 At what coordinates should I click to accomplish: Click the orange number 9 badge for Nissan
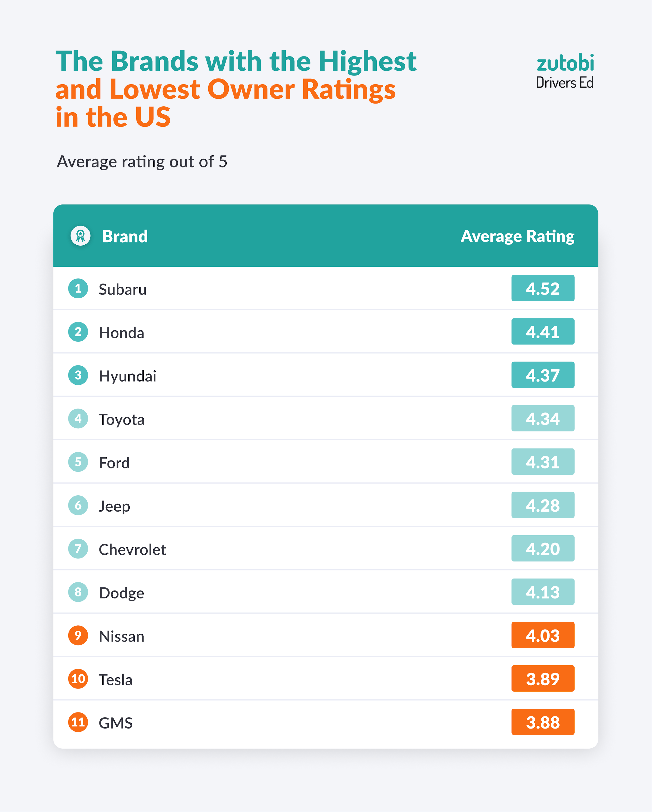(78, 635)
